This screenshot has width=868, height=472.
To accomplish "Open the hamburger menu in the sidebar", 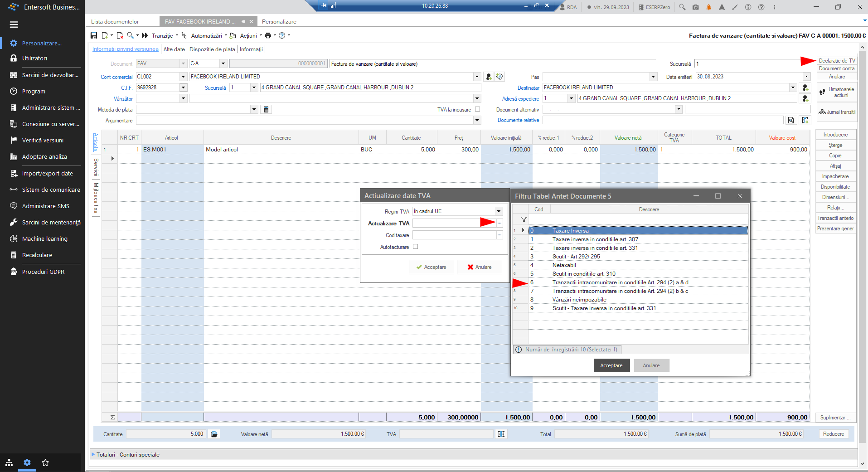I will [x=14, y=24].
